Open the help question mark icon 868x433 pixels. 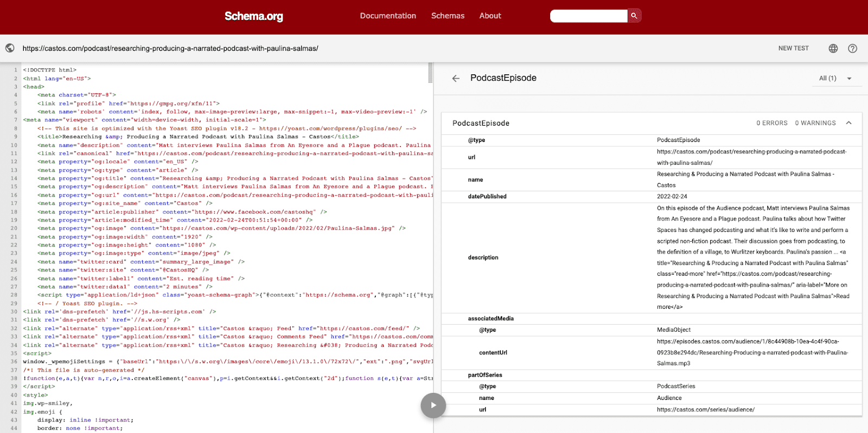tap(853, 48)
